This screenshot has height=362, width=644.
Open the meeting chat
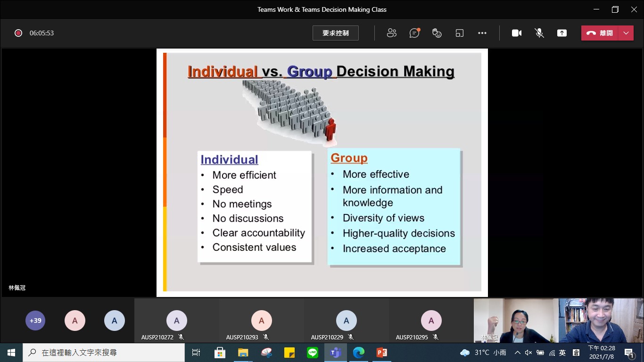(414, 33)
